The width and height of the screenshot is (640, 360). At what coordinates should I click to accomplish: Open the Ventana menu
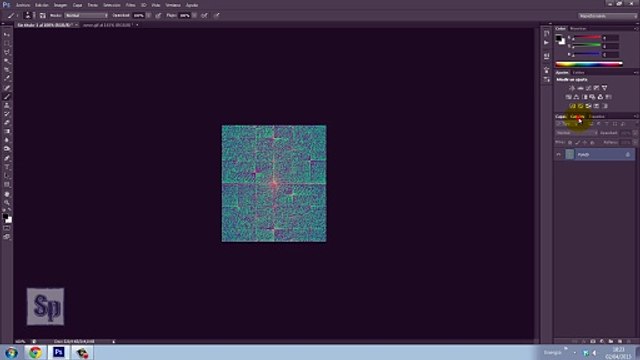tap(173, 5)
